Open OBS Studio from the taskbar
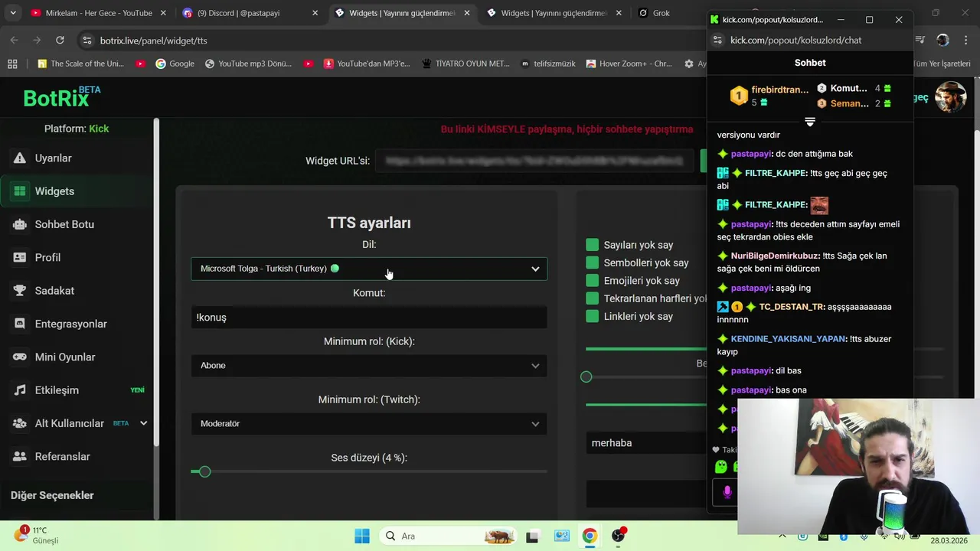The width and height of the screenshot is (980, 551). click(x=618, y=536)
